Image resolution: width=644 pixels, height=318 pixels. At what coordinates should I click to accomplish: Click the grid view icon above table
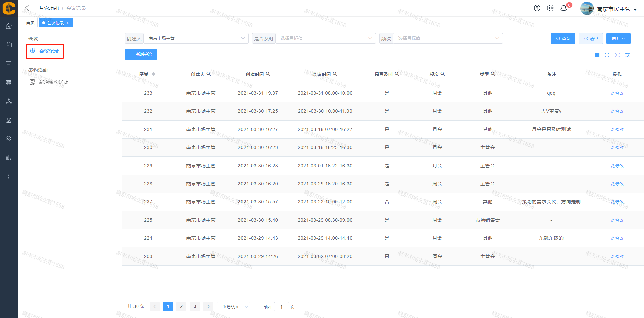[597, 55]
